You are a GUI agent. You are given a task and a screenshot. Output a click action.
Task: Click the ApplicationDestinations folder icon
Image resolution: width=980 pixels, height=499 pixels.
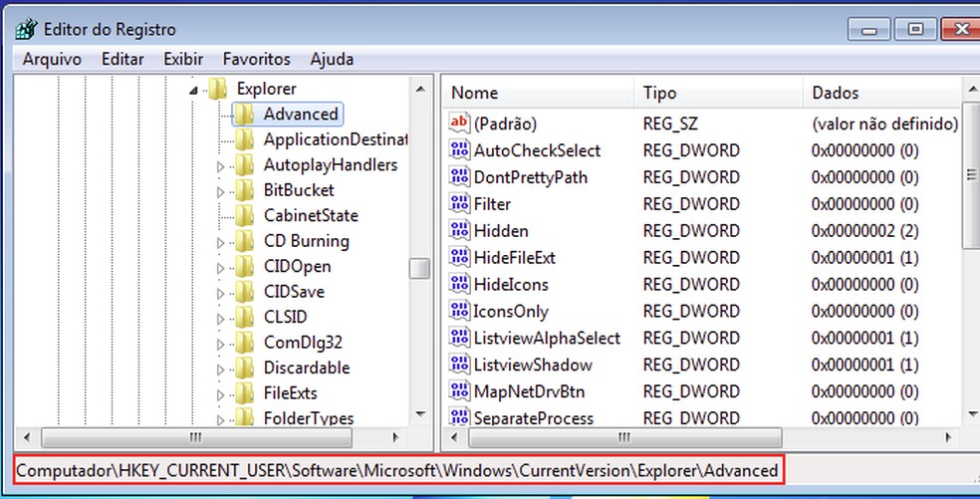(x=244, y=139)
